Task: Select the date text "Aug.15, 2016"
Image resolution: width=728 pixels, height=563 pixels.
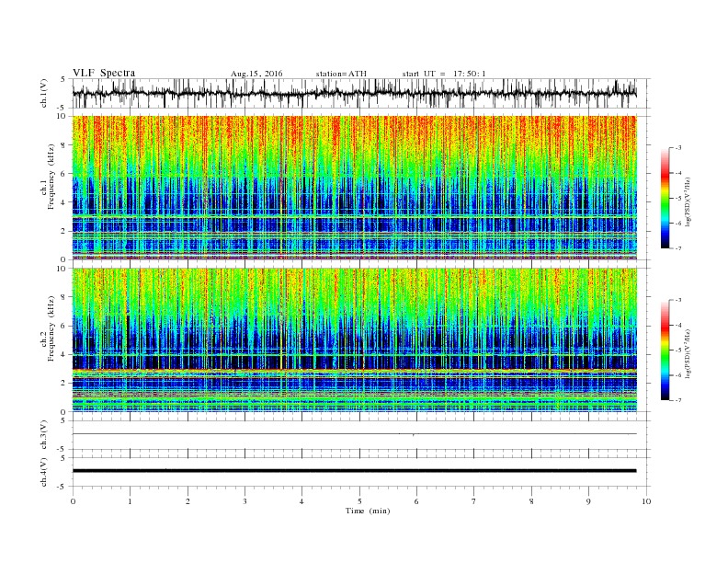Action: [256, 74]
